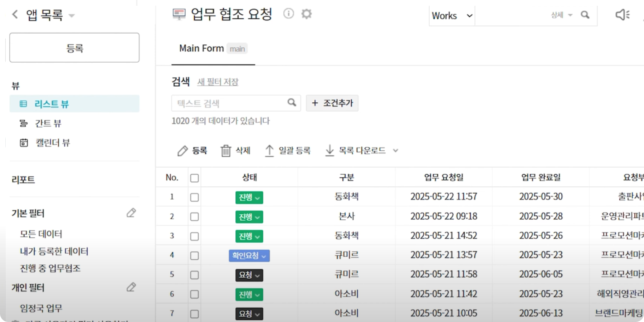The image size is (644, 322).
Task: Check the checkbox for row 3
Action: (x=194, y=236)
